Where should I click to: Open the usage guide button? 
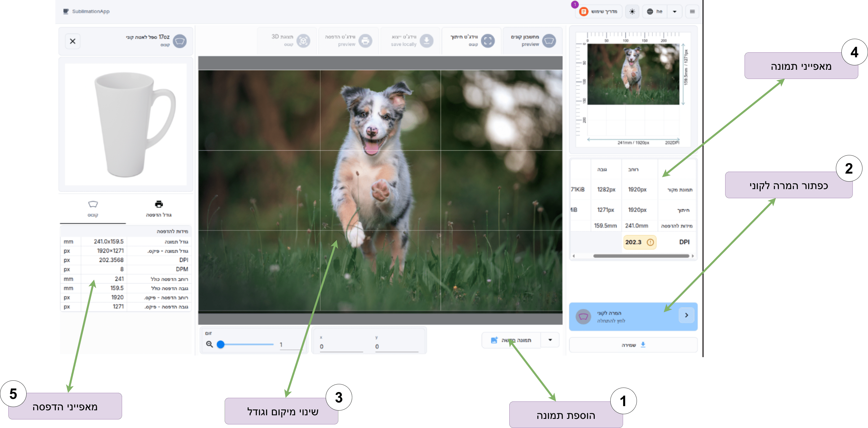coord(599,11)
